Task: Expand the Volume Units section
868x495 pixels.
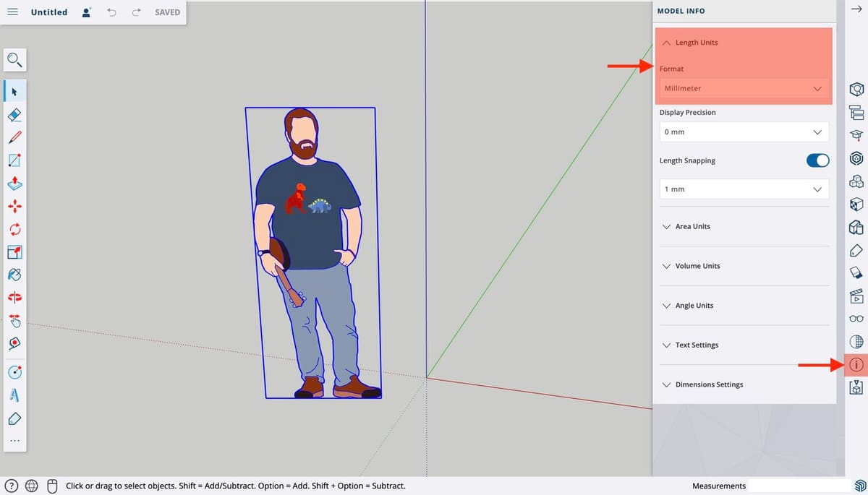Action: coord(744,266)
